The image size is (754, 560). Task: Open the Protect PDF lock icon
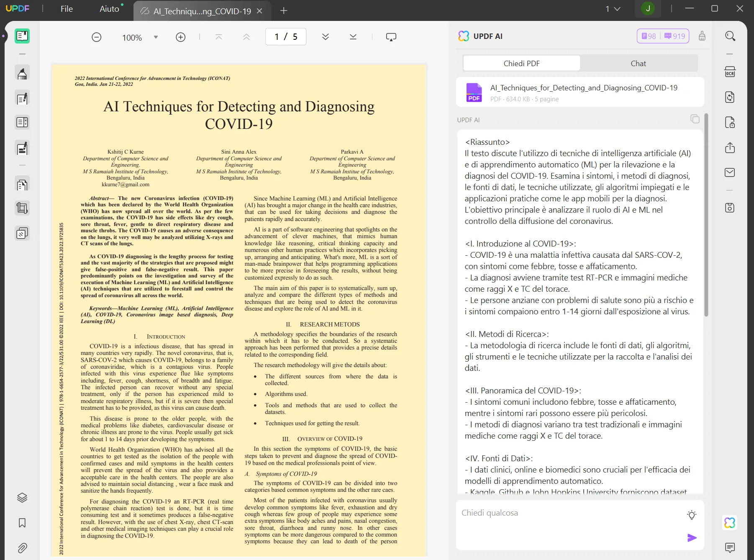pos(730,122)
